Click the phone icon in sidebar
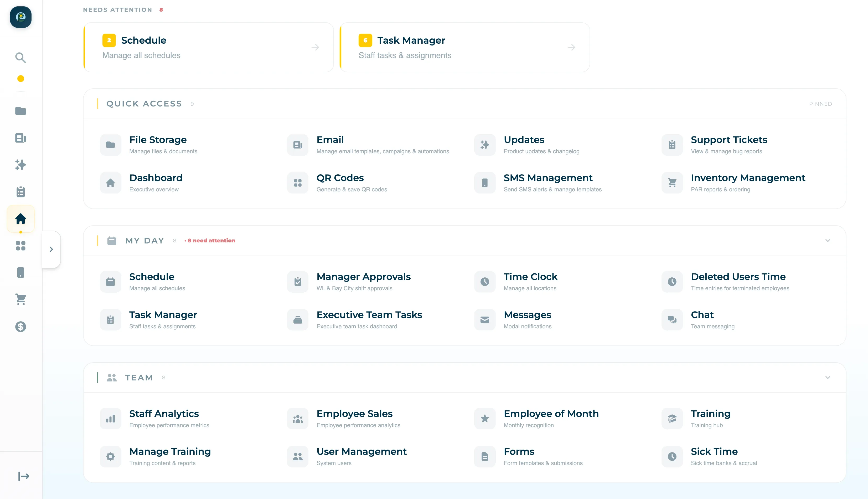This screenshot has width=868, height=499. pos(20,272)
